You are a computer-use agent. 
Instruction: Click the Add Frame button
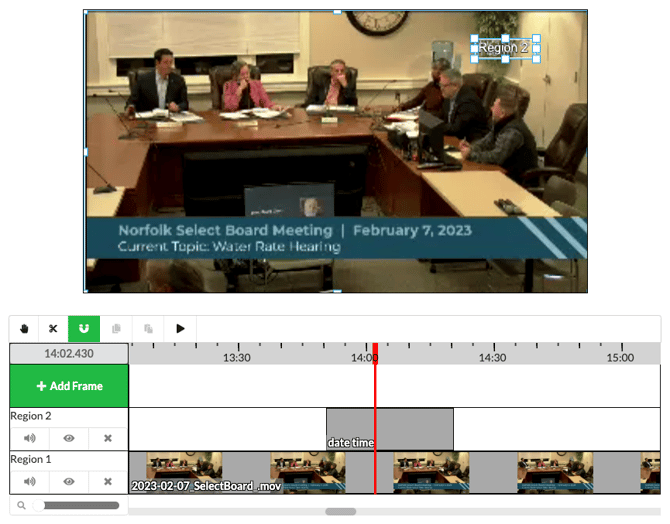tap(69, 386)
